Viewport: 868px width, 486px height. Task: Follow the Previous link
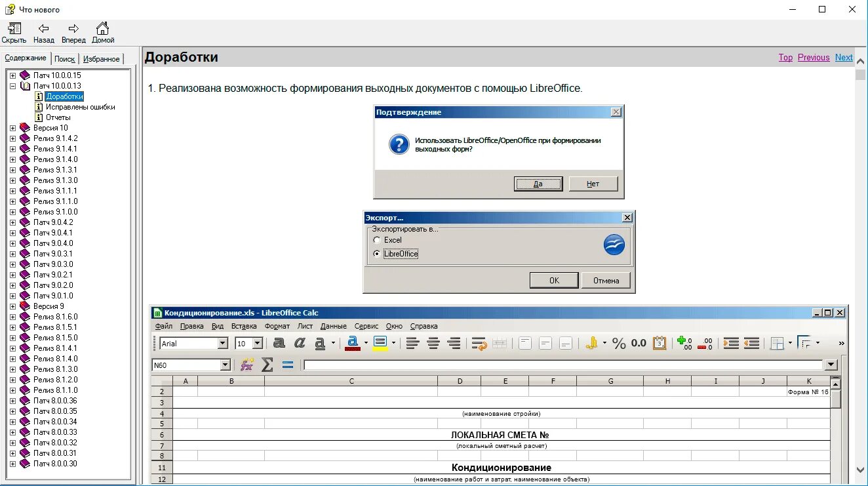tap(814, 58)
